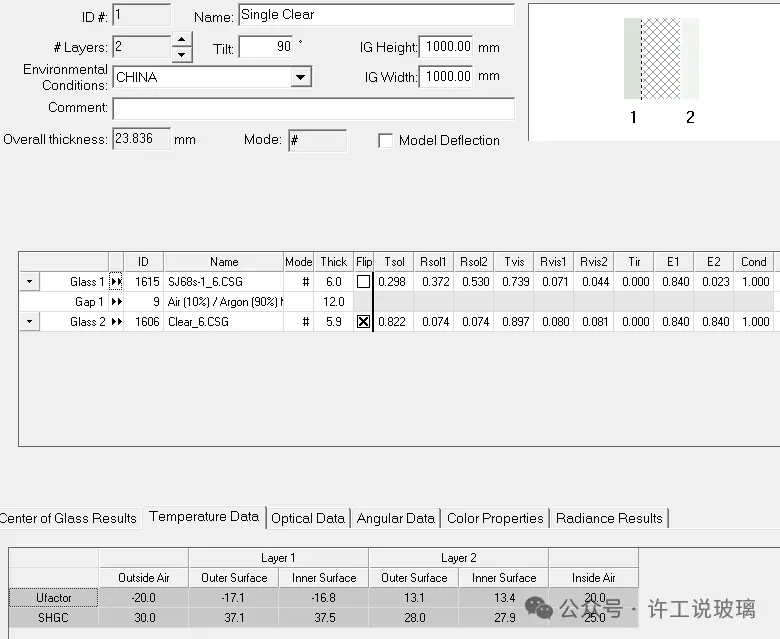This screenshot has width=780, height=639.
Task: Click the Glass 1 Tsol value 0.298
Action: [393, 282]
